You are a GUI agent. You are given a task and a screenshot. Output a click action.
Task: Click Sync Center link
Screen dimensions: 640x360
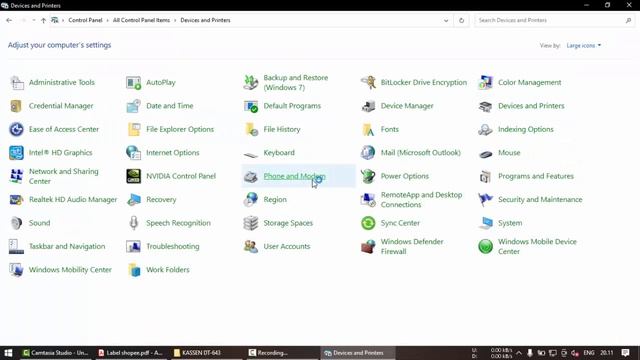(400, 223)
